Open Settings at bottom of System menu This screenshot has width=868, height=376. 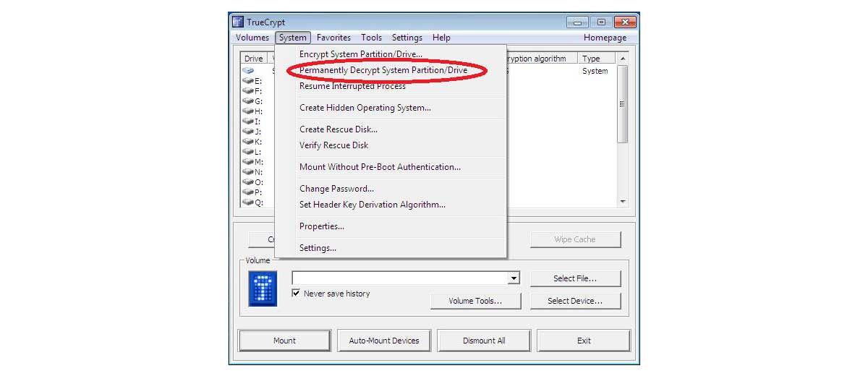pos(318,248)
